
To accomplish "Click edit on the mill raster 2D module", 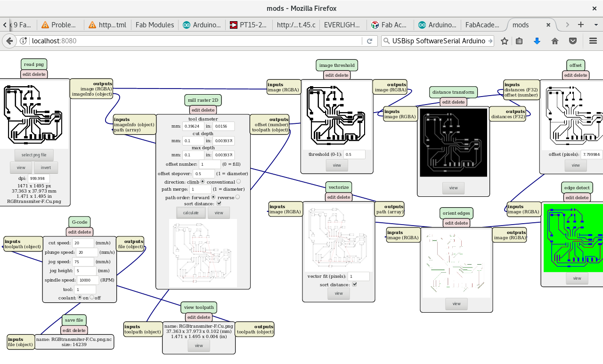I will click(196, 110).
